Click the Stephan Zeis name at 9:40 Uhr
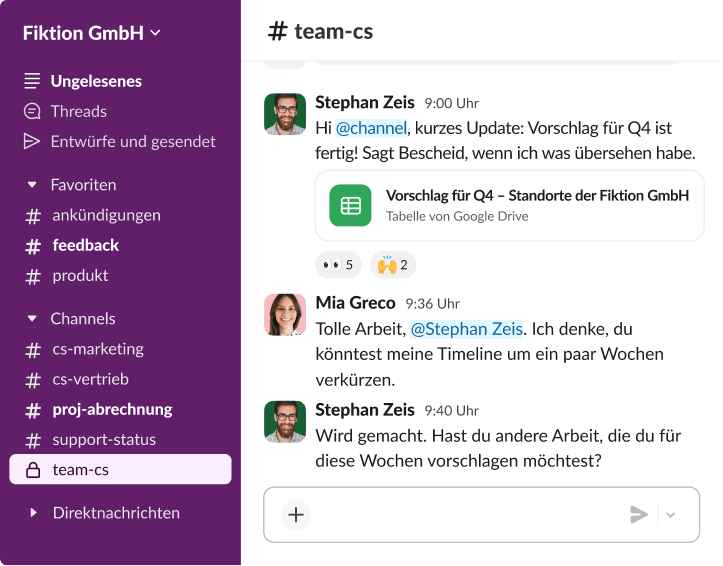Viewport: 723px width, 566px height. pos(365,410)
